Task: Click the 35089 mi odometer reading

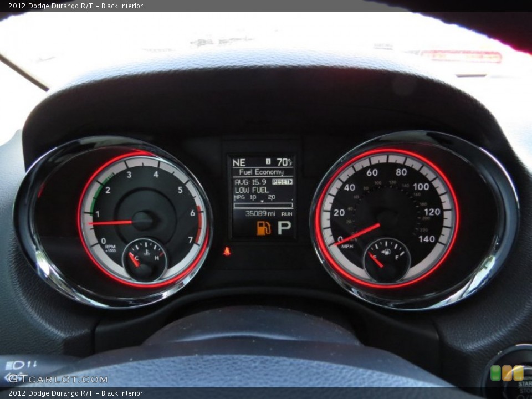Action: coord(260,214)
